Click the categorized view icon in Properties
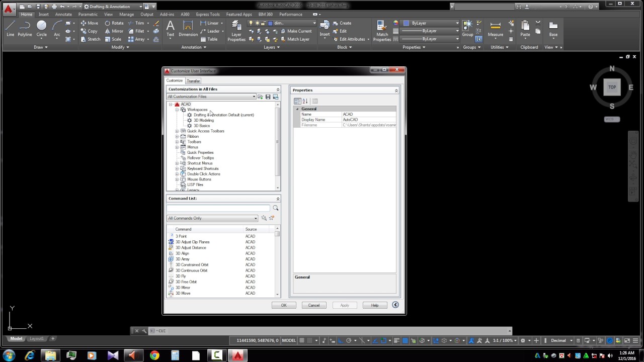The image size is (644, 362). pos(297,101)
